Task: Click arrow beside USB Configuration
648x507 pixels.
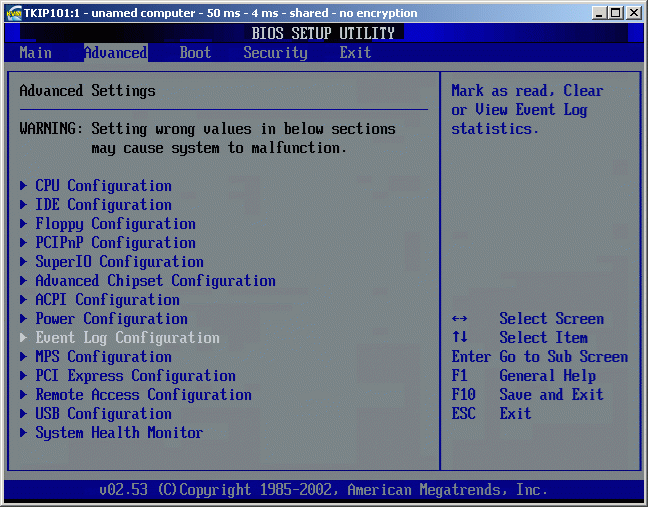Action: [24, 414]
